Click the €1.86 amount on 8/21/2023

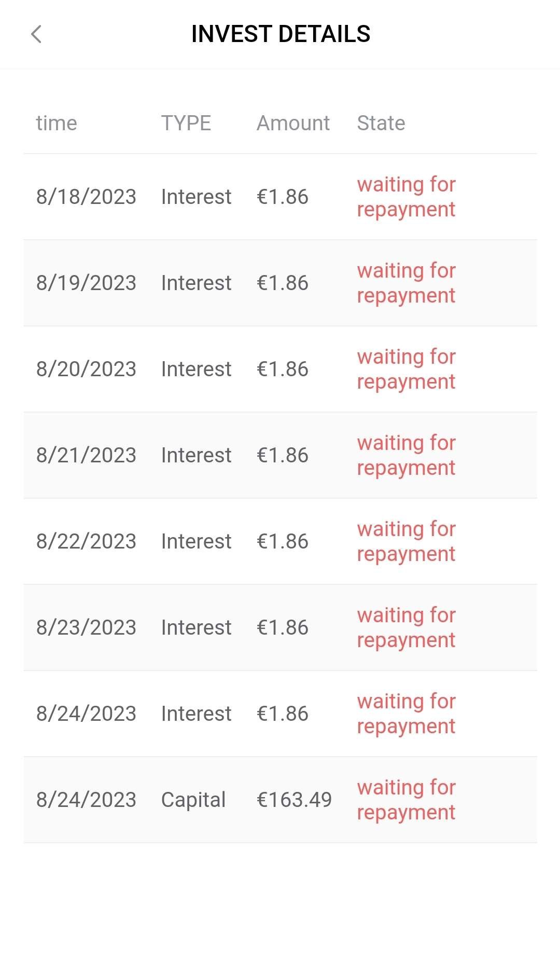pos(283,455)
